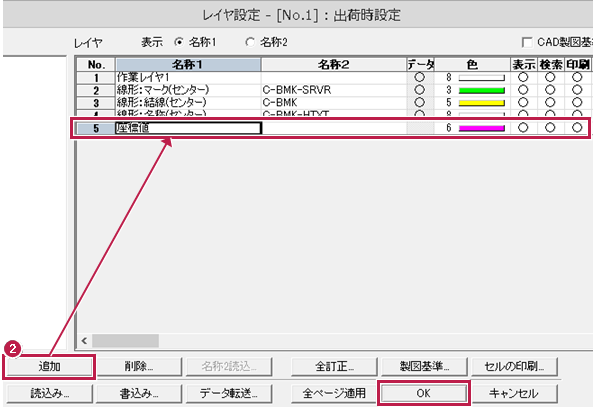Open the magenta color swatch of layer 5
Screen dimensions: 593x408
tap(481, 129)
